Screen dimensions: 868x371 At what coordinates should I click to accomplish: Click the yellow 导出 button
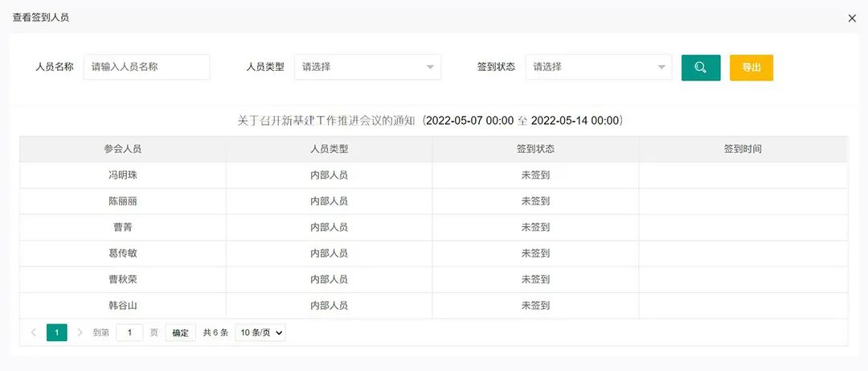pos(751,68)
